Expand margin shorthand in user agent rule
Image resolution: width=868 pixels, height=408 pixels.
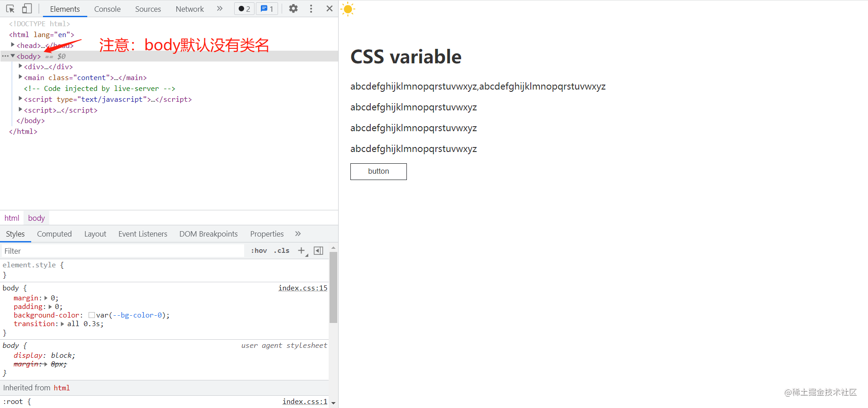46,364
